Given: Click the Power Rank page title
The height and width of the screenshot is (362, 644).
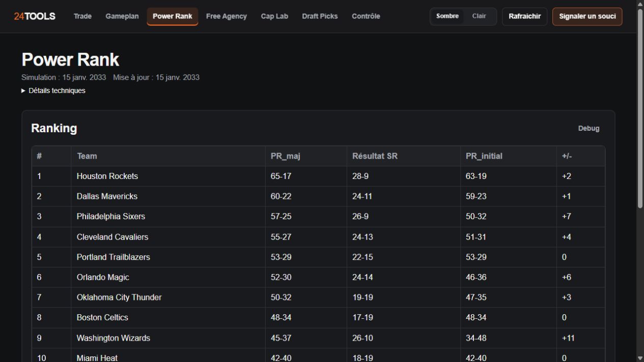Looking at the screenshot, I should 70,60.
